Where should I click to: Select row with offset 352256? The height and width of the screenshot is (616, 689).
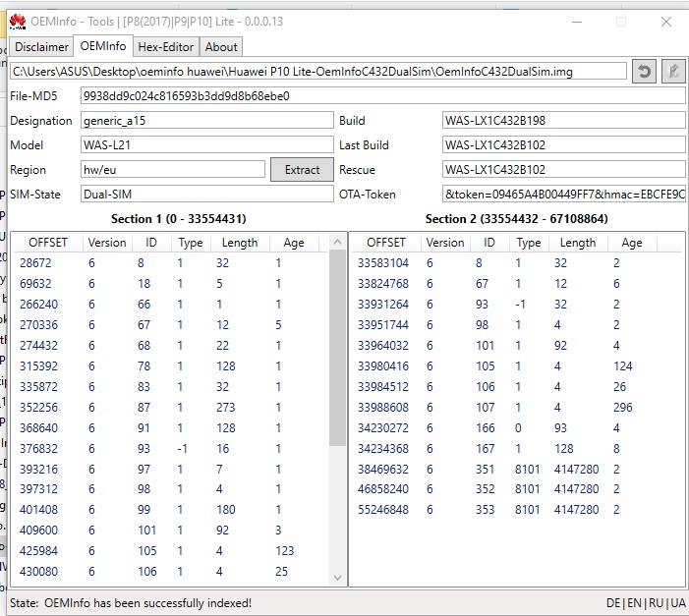(170, 408)
